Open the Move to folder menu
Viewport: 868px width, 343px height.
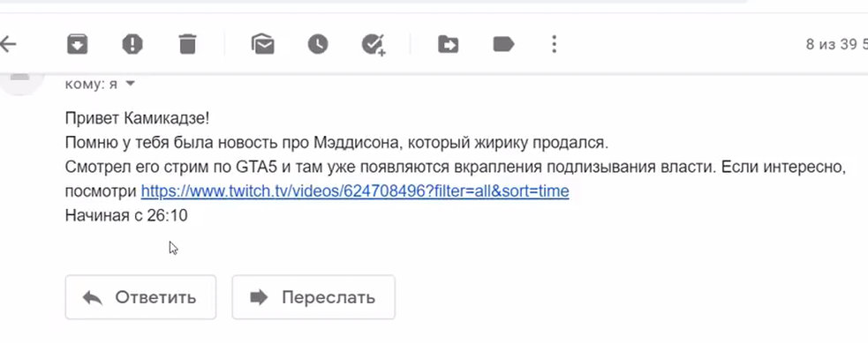click(x=448, y=44)
